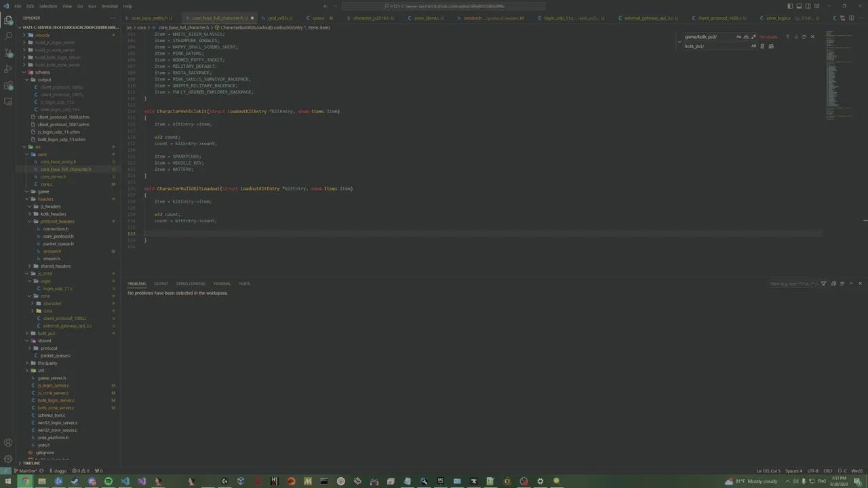Open the core_base_entity.h editor tab
Image resolution: width=868 pixels, height=488 pixels.
(149, 18)
